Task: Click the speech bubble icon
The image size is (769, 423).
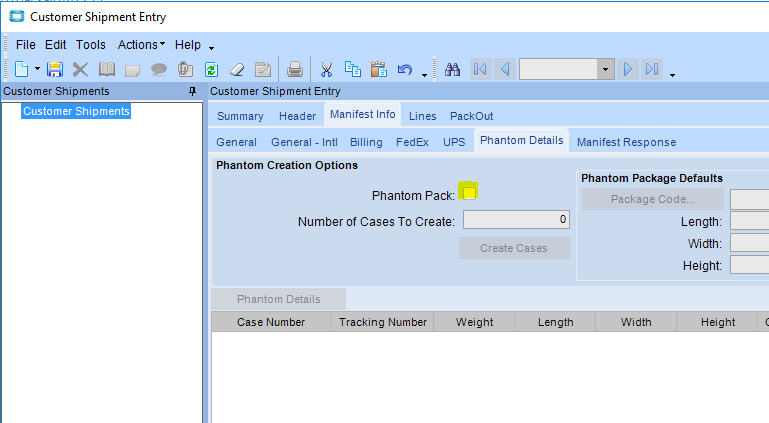Action: tap(158, 70)
